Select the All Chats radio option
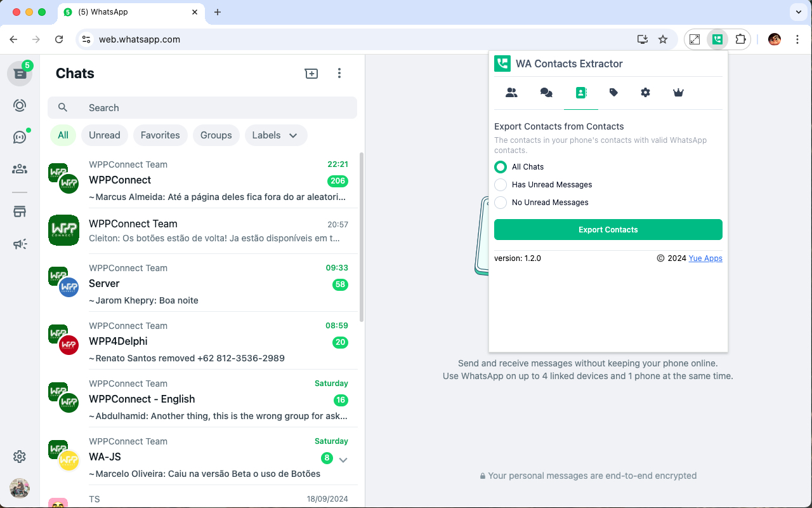812x508 pixels. [501, 167]
